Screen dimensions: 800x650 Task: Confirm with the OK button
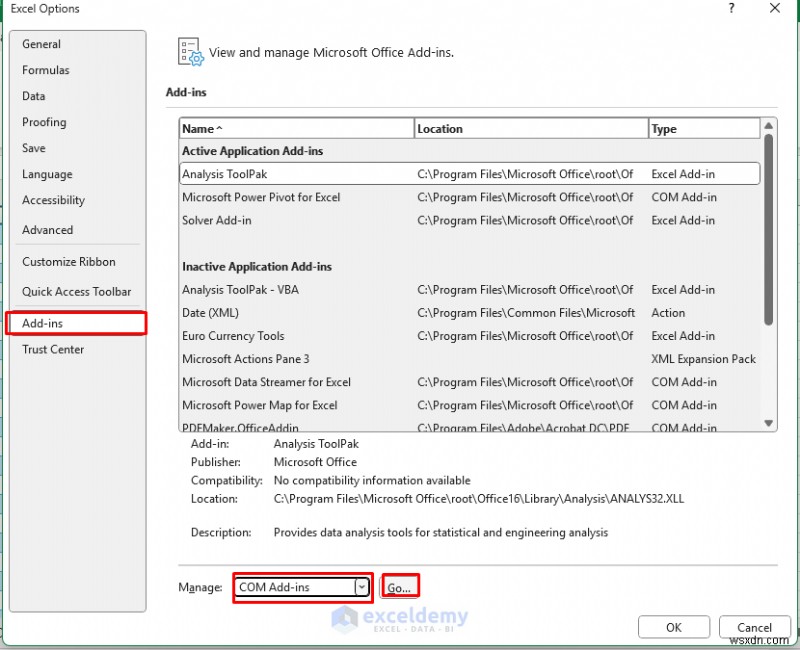(x=673, y=628)
